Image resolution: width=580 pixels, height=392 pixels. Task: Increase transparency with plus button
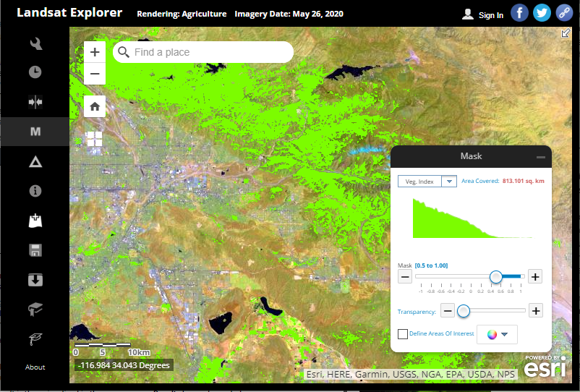(x=536, y=311)
